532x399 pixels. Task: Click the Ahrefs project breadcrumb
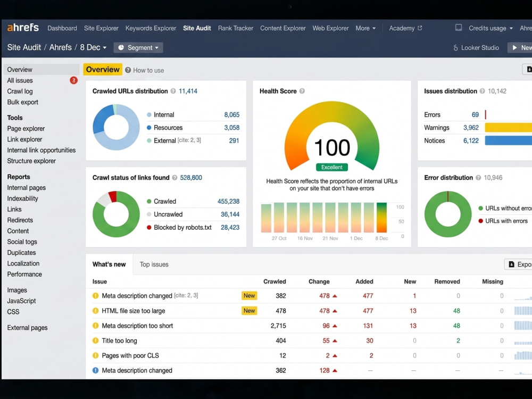pos(61,47)
